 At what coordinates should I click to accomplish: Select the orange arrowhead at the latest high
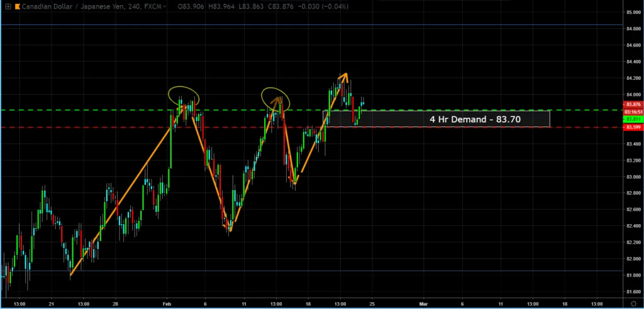coord(343,76)
